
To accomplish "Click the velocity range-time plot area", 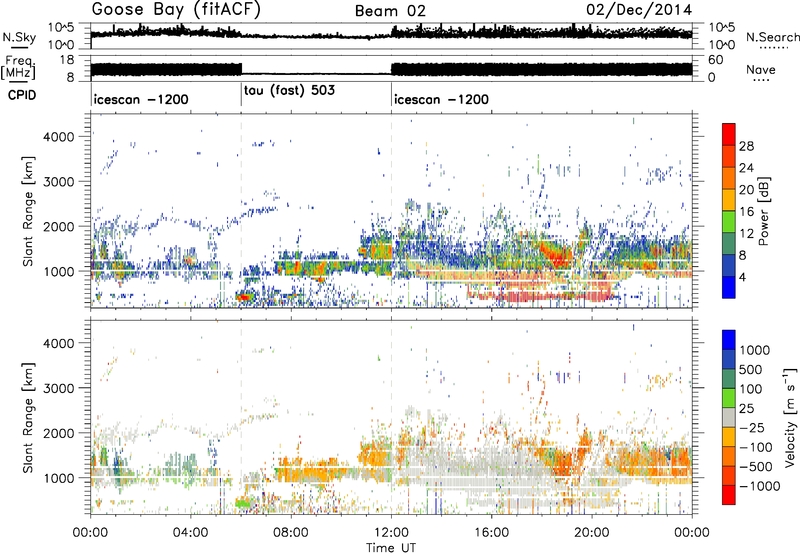I will coord(391,416).
